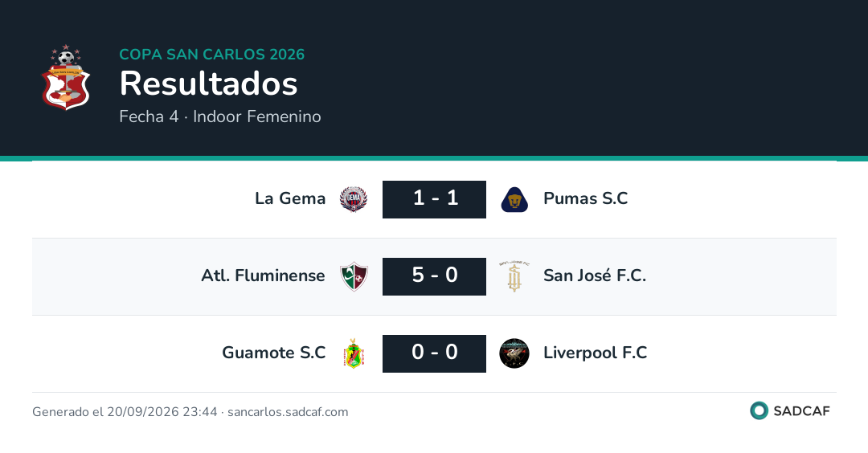The width and height of the screenshot is (868, 453).
Task: Click the San José F.C. team crest
Action: 514,276
